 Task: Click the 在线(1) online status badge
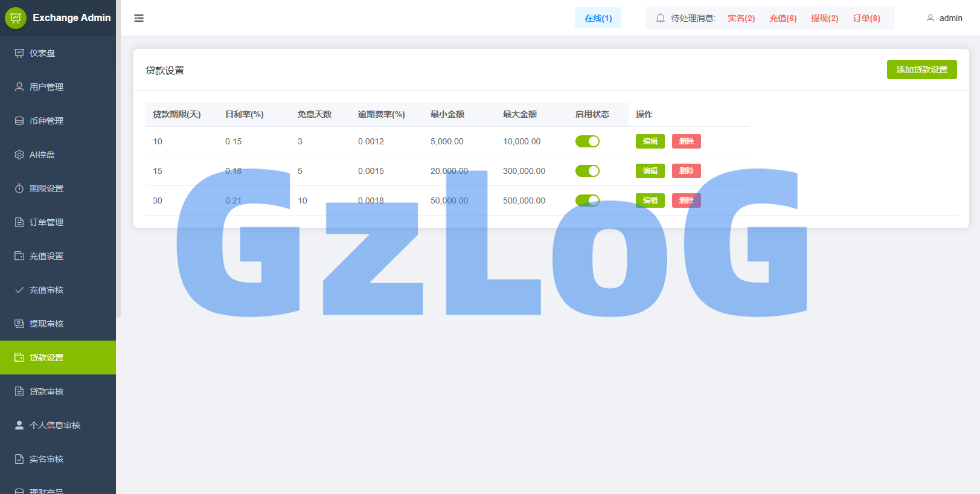click(x=598, y=18)
